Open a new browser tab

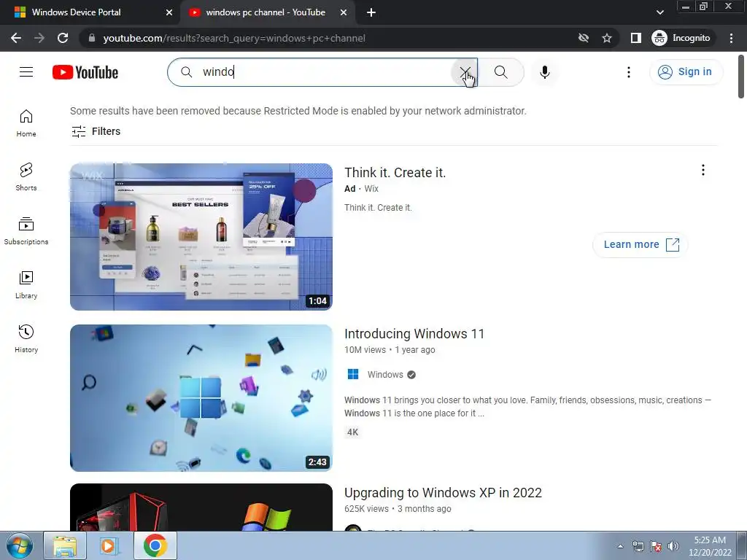tap(371, 13)
